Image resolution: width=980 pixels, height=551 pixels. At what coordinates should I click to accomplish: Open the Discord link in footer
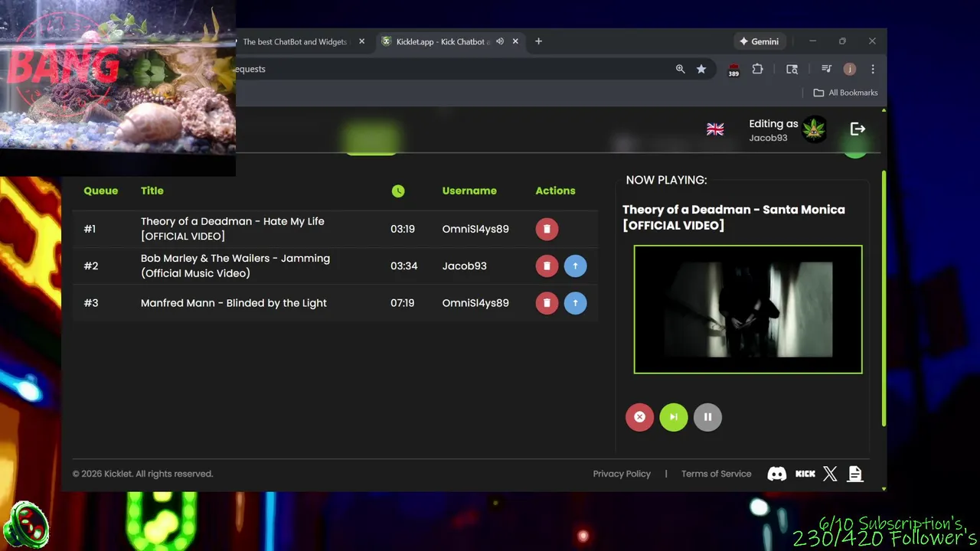tap(777, 474)
